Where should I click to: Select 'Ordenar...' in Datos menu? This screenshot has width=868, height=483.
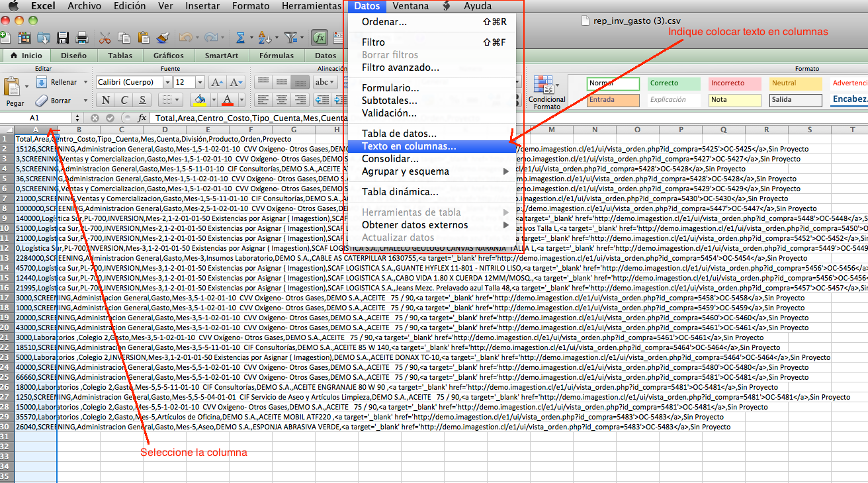tap(431, 22)
